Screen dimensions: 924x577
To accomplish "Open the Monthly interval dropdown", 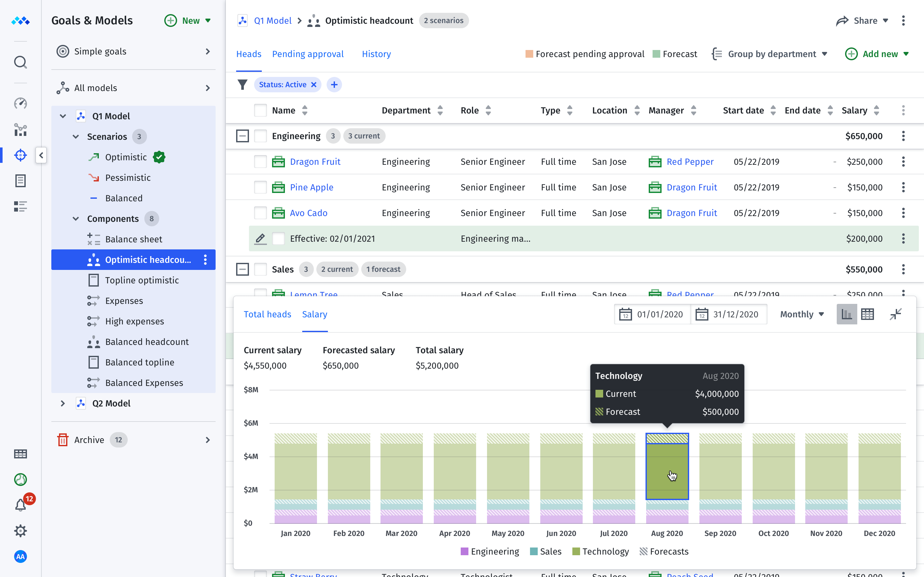I will (x=801, y=314).
